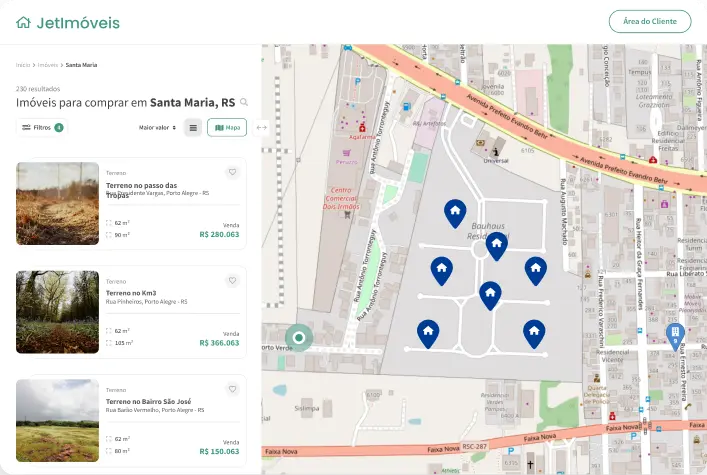
Task: Click the Peruzzo shopping cart map icon
Action: [x=346, y=153]
